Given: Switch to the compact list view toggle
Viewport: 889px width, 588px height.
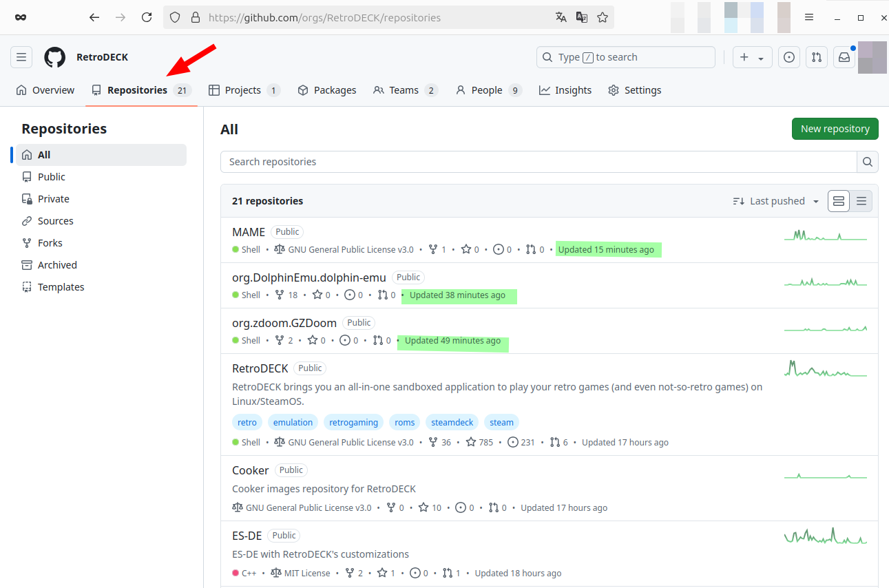Looking at the screenshot, I should tap(861, 201).
